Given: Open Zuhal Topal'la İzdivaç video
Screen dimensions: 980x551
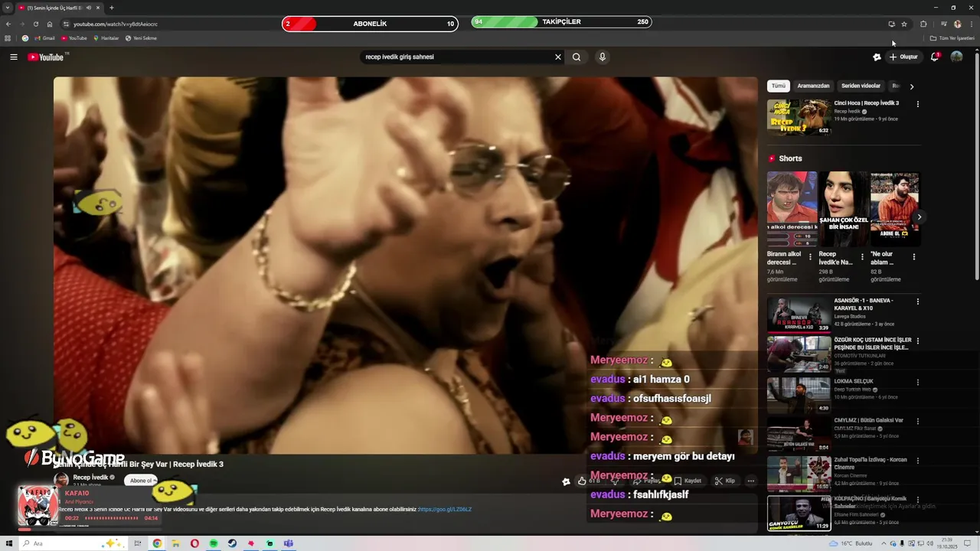Looking at the screenshot, I should (799, 474).
